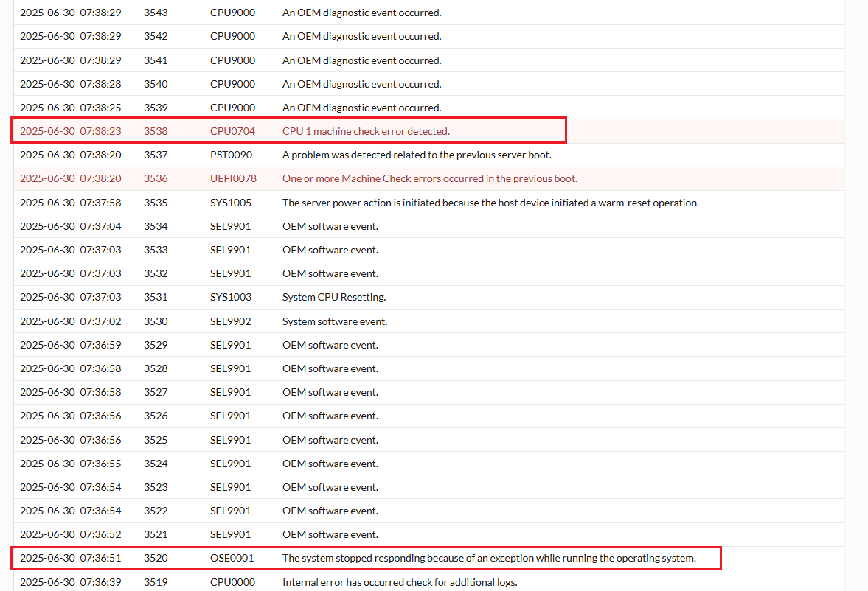This screenshot has height=591, width=868.
Task: Click record number 3536 in the sequence column
Action: click(x=155, y=178)
